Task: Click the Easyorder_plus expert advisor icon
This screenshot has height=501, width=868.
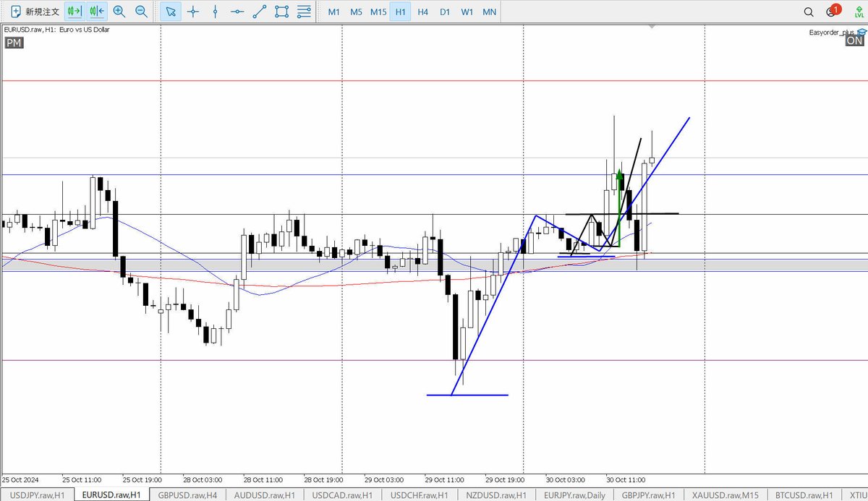Action: pyautogui.click(x=860, y=32)
